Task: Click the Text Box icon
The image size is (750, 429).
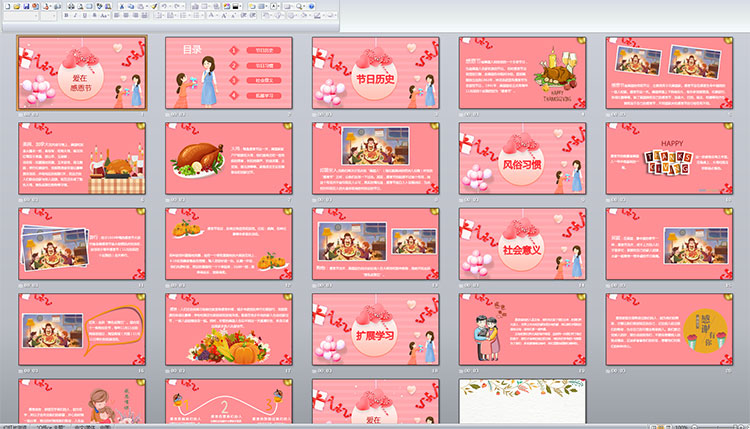Action: [274, 6]
